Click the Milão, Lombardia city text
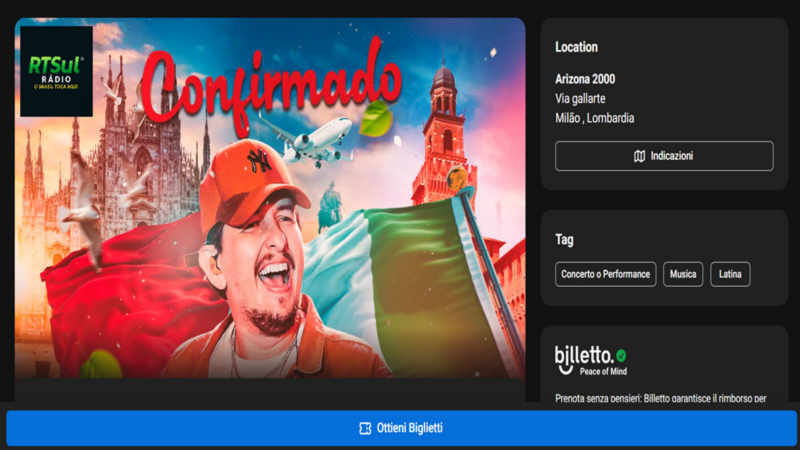 point(594,118)
